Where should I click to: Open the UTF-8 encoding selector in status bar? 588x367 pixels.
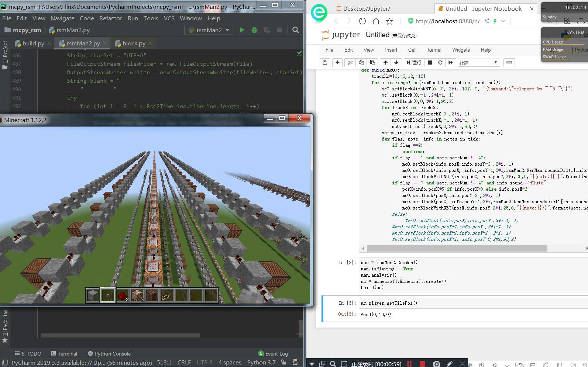coord(204,363)
